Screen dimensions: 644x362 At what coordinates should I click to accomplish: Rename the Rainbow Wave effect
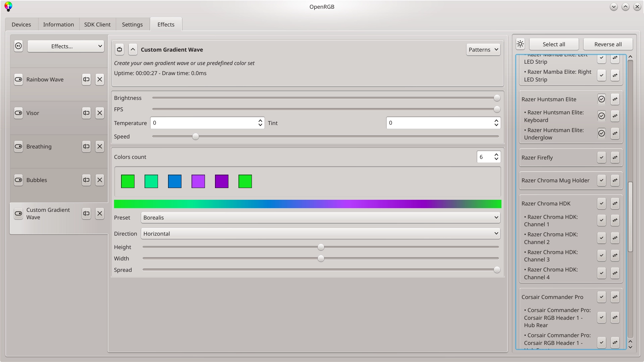click(x=86, y=79)
